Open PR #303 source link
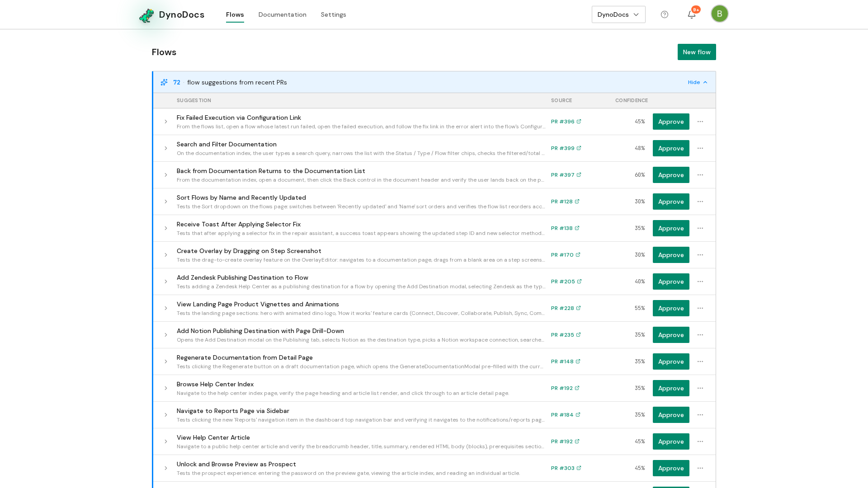Screen dimensions: 868x488 pos(566,468)
